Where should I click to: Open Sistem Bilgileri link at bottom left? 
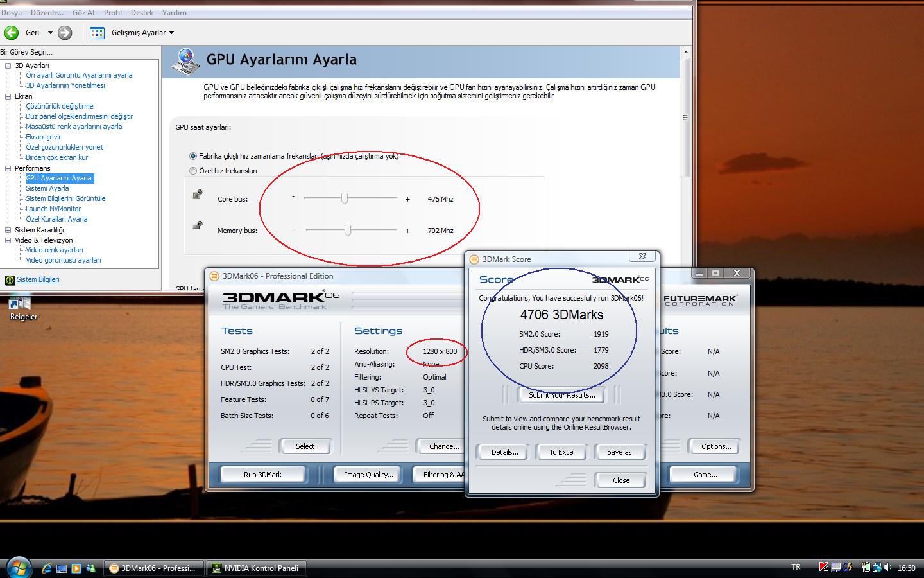[x=38, y=280]
